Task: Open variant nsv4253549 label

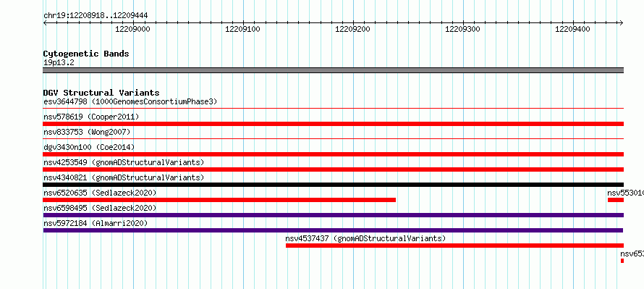Action: (x=124, y=162)
